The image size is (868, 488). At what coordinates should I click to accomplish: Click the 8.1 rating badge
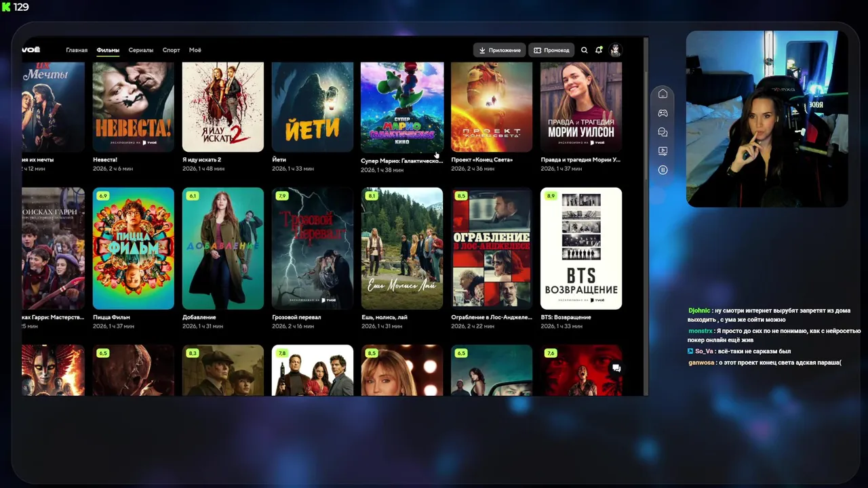[x=372, y=196]
